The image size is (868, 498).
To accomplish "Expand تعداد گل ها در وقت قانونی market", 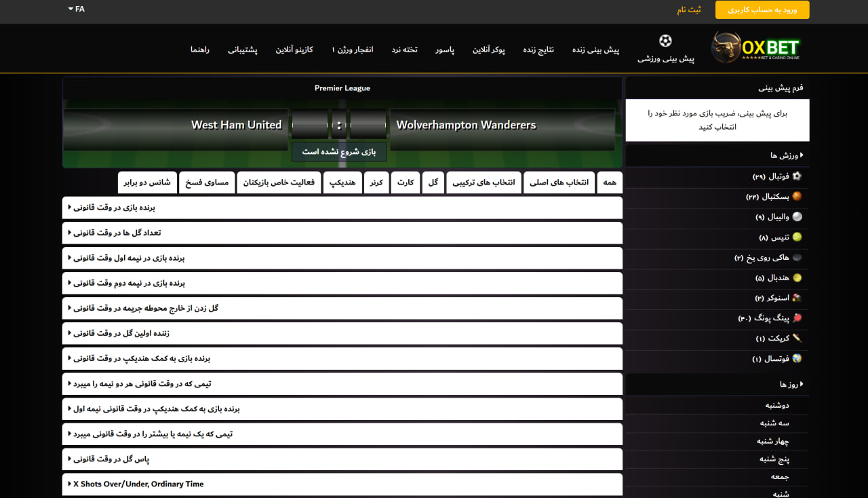I will pos(342,232).
